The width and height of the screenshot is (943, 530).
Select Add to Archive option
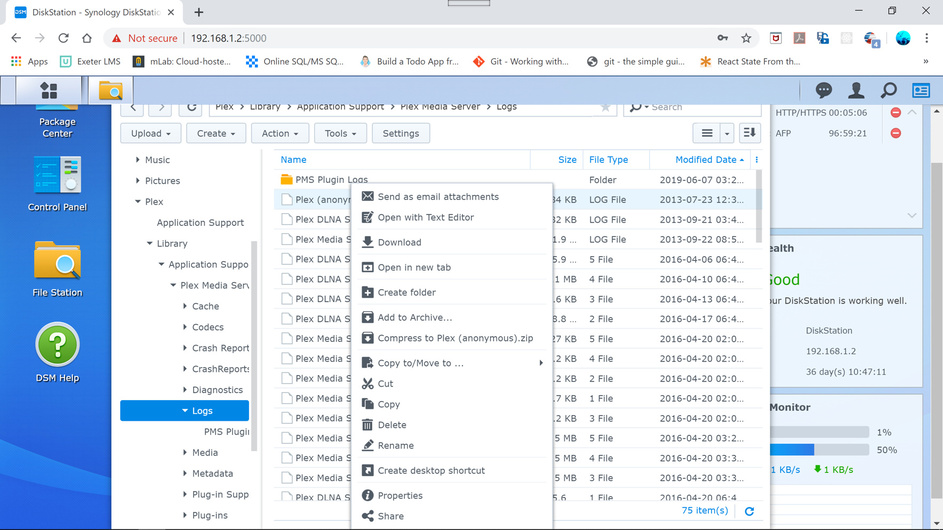452,317
